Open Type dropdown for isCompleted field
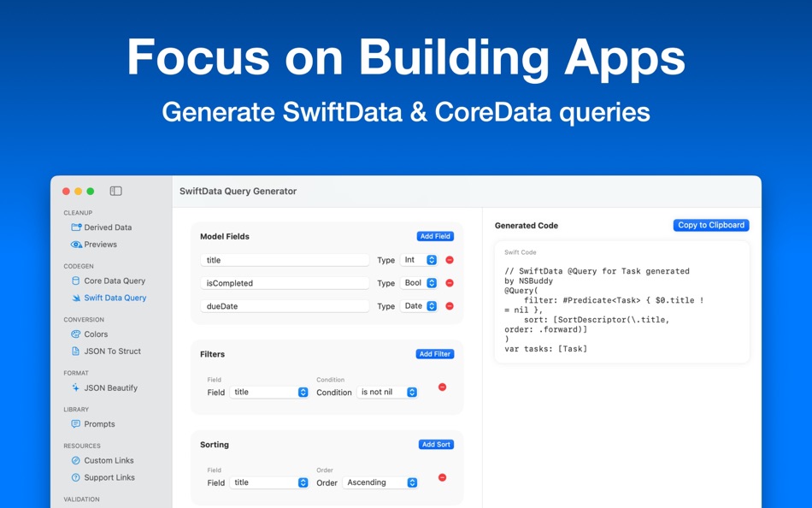The image size is (812, 508). tap(419, 283)
